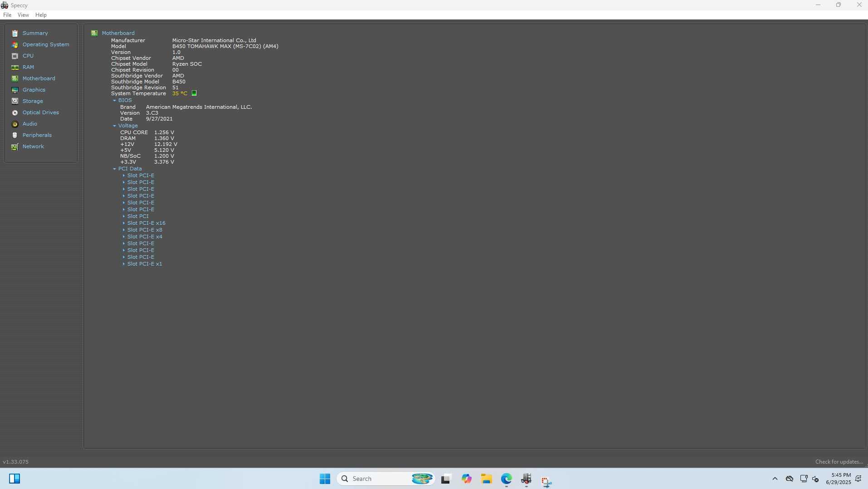Open the Summary section icon in sidebar

click(x=15, y=33)
